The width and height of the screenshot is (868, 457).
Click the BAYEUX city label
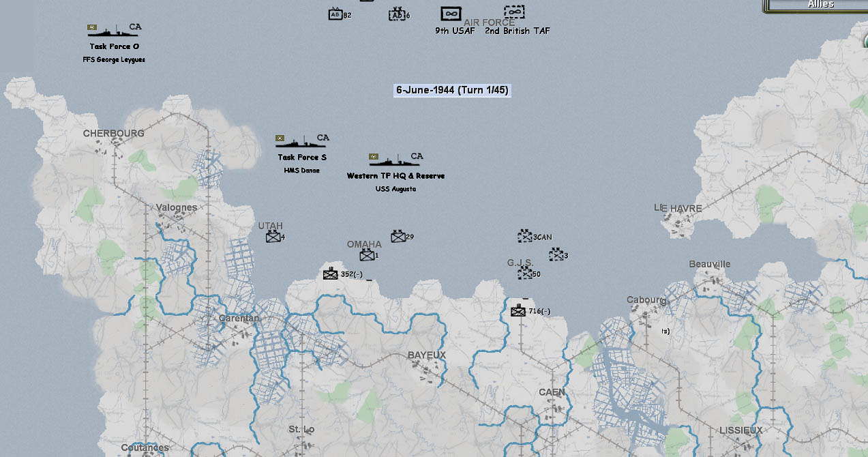pyautogui.click(x=427, y=355)
